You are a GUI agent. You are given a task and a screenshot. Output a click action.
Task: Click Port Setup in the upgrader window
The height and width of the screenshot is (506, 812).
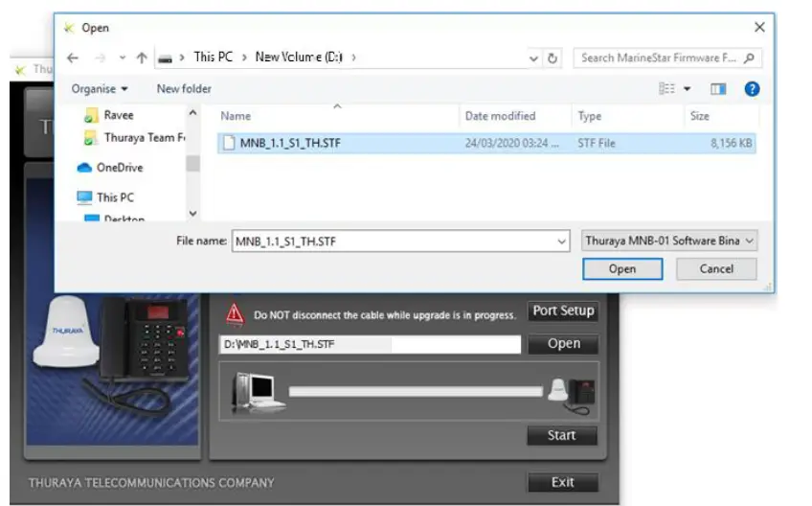[x=563, y=311]
